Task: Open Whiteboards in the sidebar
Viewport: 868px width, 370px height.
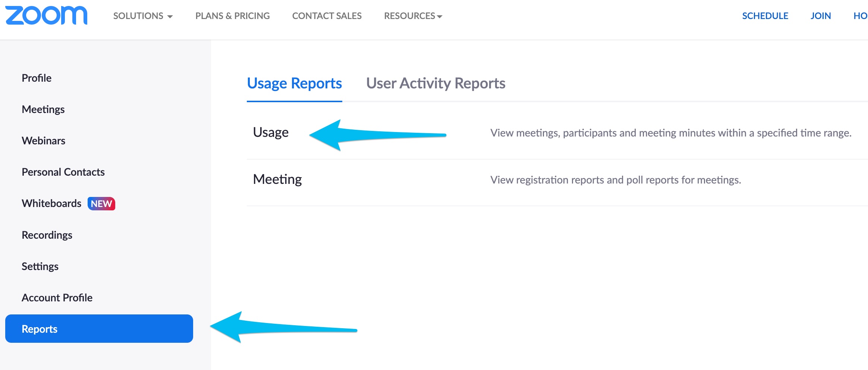Action: point(51,203)
